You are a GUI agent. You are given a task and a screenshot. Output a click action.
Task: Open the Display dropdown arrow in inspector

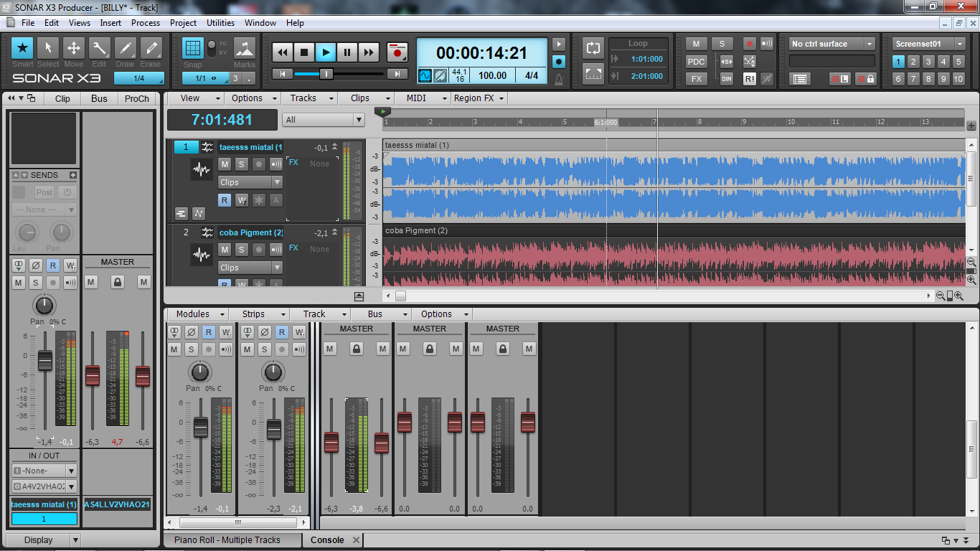[x=75, y=540]
